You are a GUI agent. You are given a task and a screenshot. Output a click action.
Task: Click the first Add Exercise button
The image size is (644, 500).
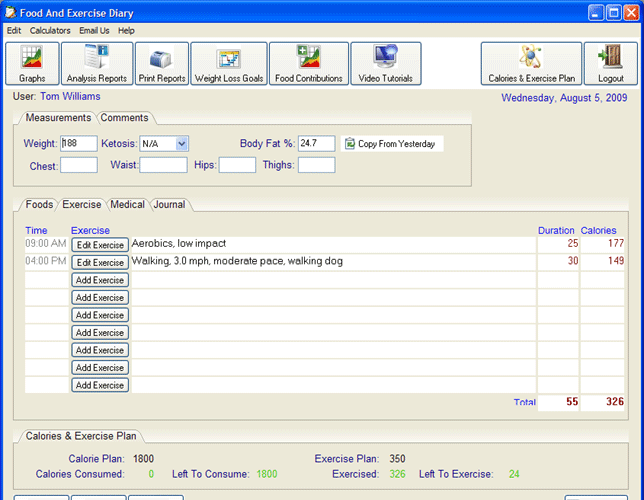click(x=100, y=280)
